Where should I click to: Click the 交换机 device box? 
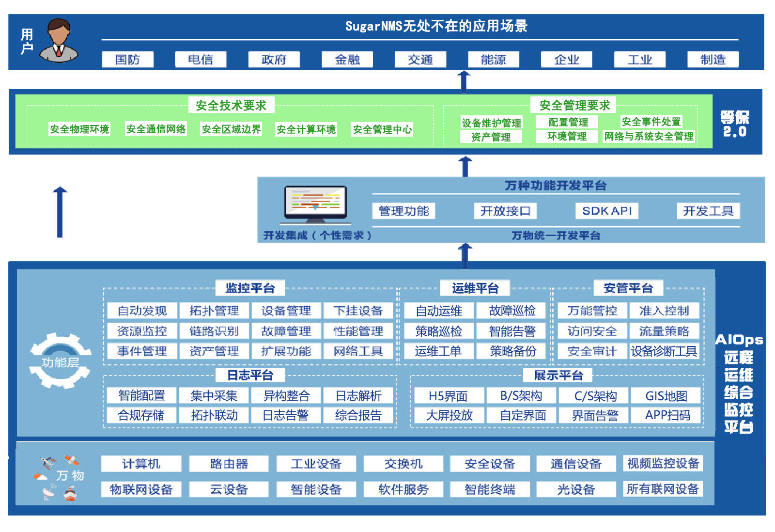(x=403, y=464)
